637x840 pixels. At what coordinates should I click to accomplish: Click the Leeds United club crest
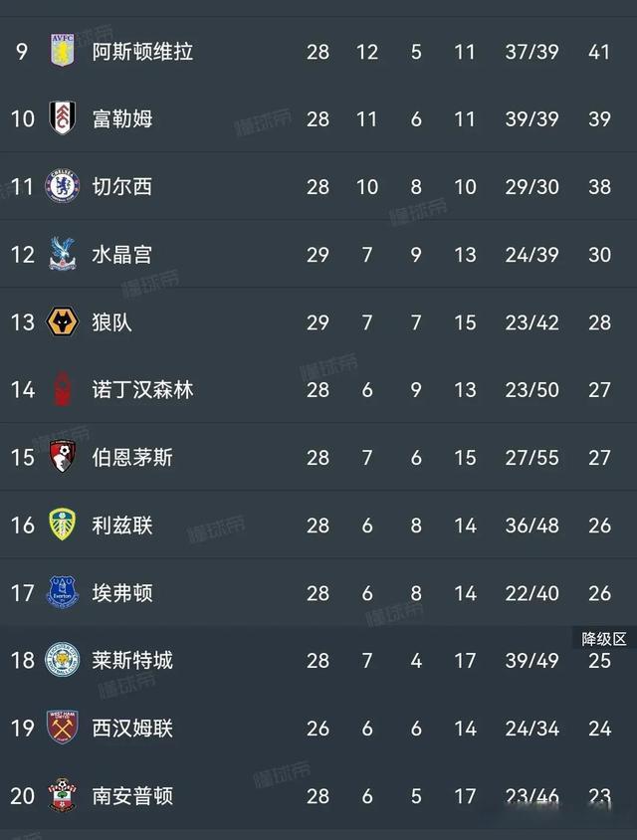point(63,525)
